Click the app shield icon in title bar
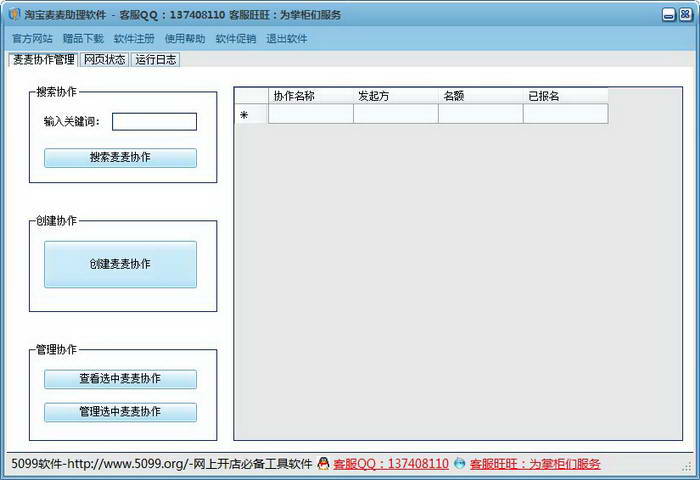This screenshot has height=480, width=700. [x=14, y=15]
